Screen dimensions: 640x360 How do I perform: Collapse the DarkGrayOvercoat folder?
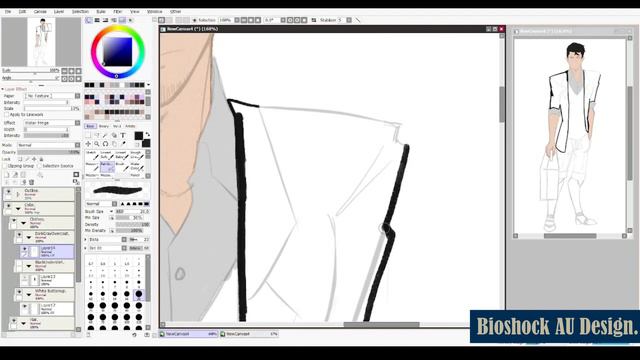point(29,237)
